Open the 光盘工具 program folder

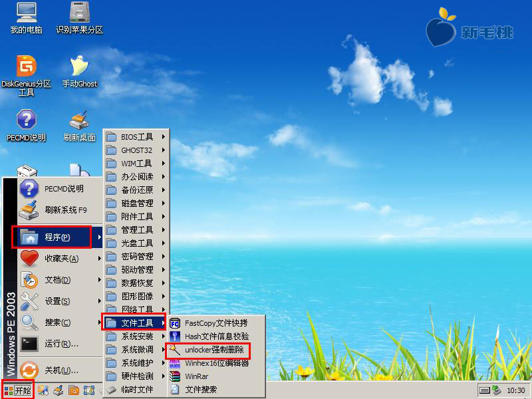(x=136, y=243)
